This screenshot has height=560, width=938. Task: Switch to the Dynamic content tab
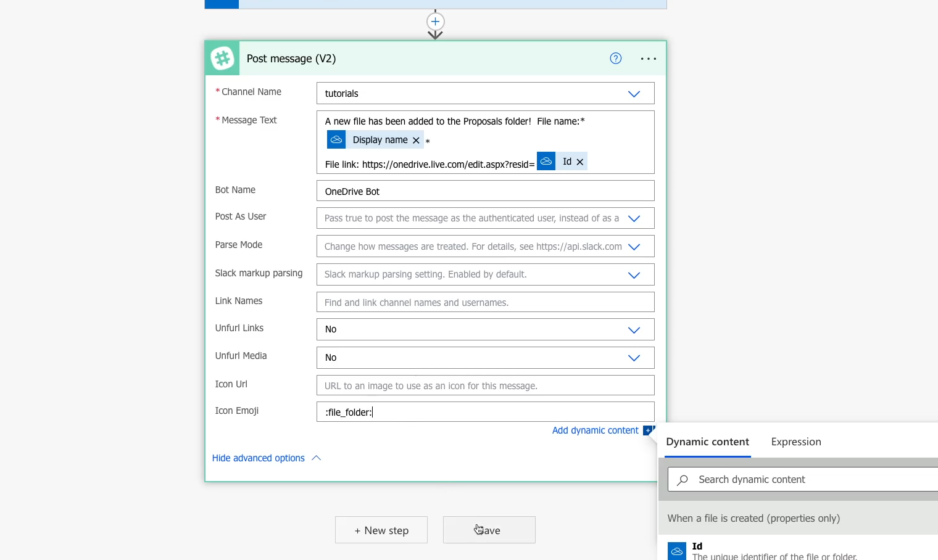[x=707, y=442]
